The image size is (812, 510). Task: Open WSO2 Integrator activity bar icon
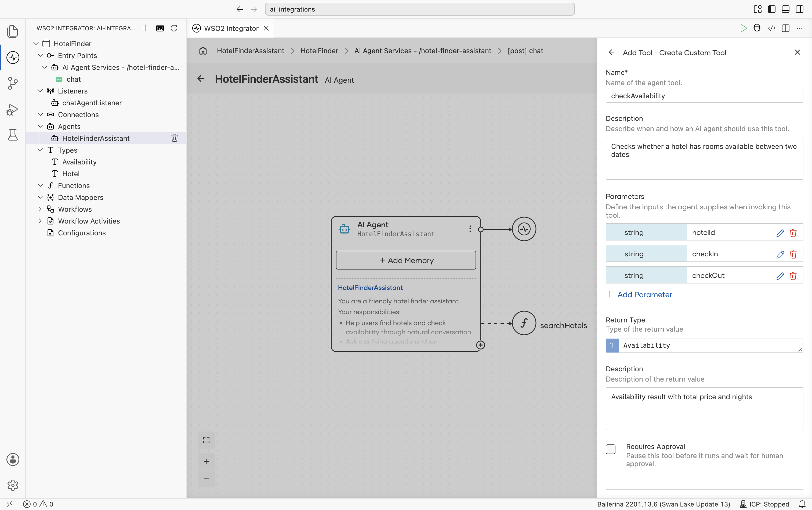[12, 57]
